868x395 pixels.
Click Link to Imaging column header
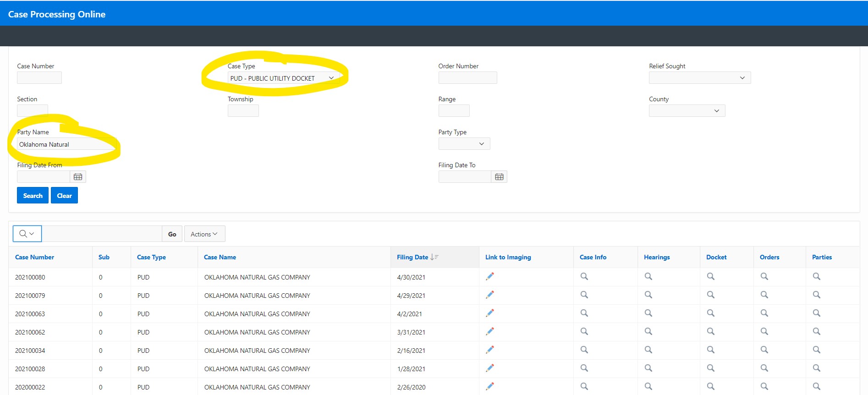(x=508, y=257)
